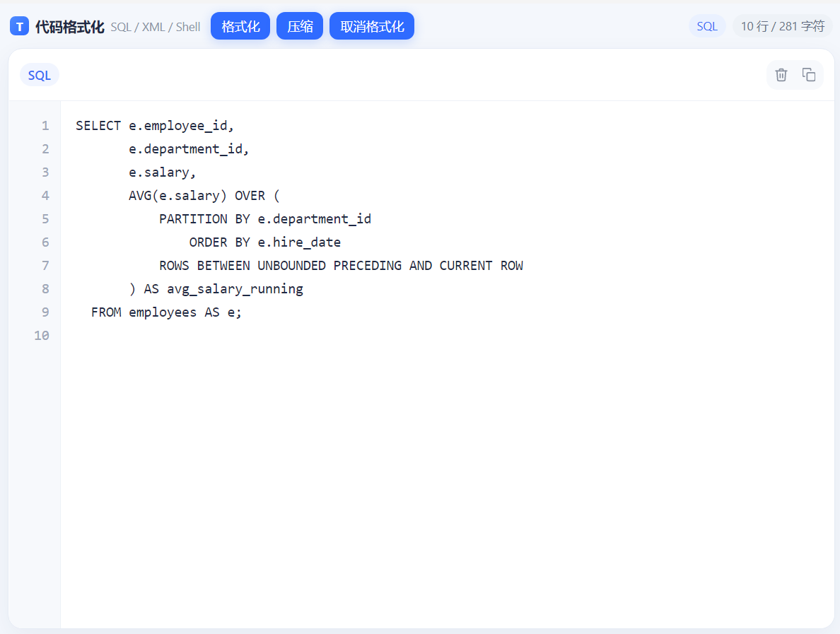Click the FROM employees AS e line
Image resolution: width=840 pixels, height=634 pixels.
[166, 312]
